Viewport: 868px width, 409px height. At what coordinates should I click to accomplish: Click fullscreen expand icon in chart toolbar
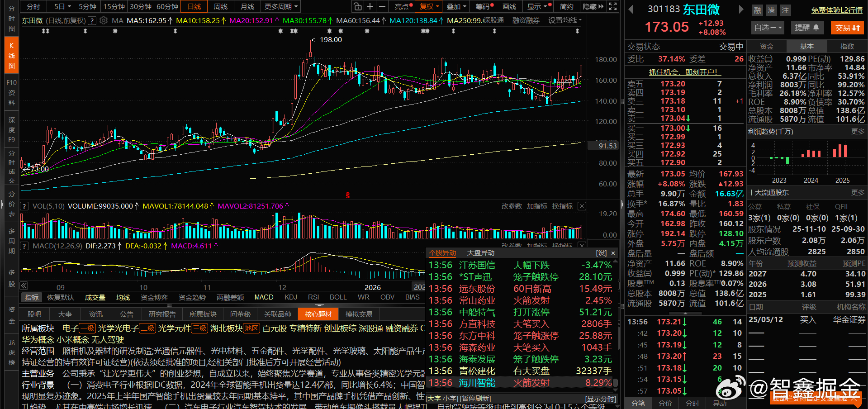[613, 6]
